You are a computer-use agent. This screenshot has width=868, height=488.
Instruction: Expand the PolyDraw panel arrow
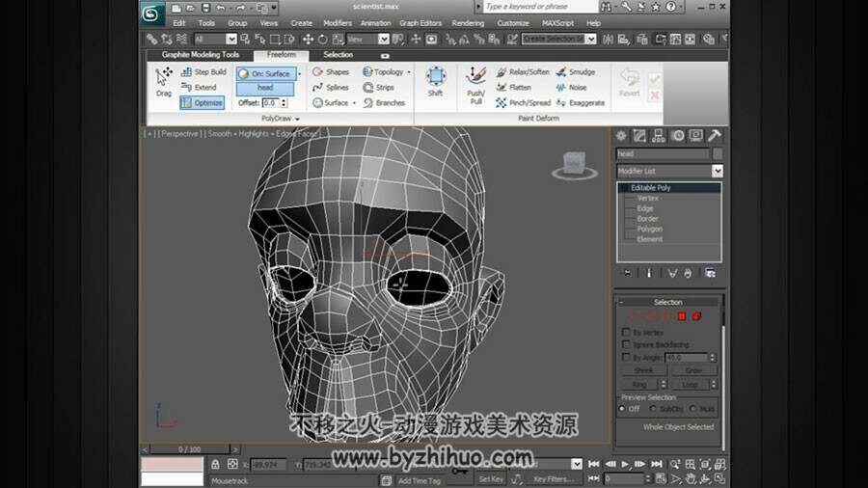pos(297,119)
